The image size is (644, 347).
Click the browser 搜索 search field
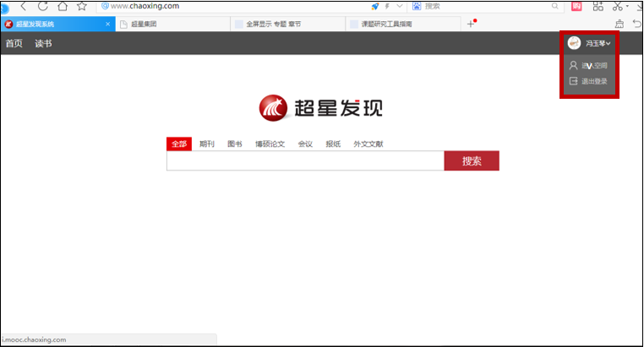pos(487,6)
